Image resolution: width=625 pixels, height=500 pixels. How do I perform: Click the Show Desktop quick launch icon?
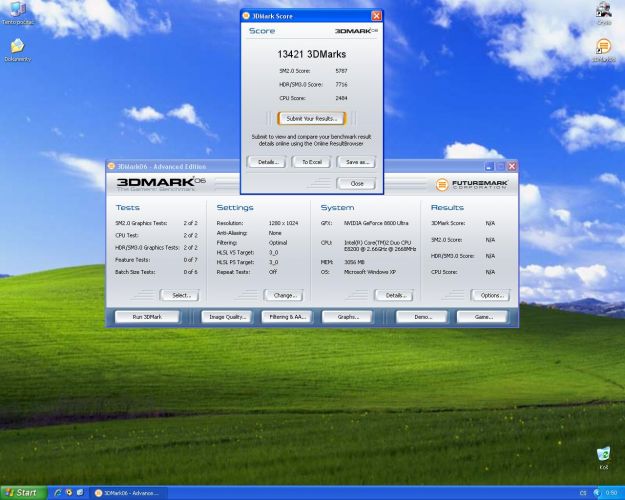(80, 493)
